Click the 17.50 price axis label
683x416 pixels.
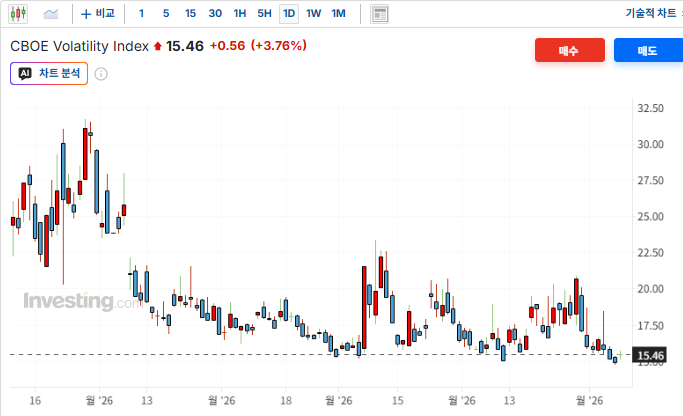(650, 326)
